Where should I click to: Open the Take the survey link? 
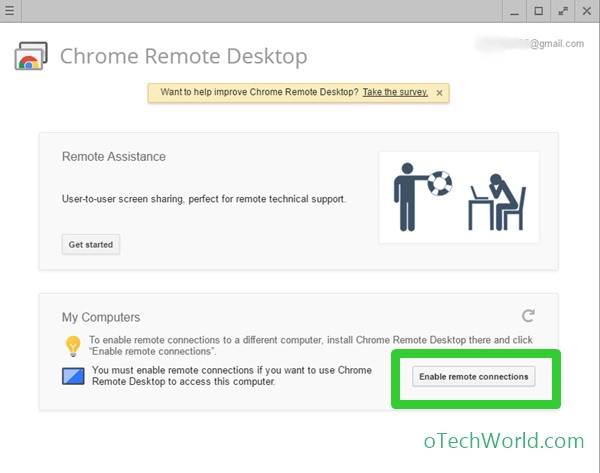[x=395, y=92]
